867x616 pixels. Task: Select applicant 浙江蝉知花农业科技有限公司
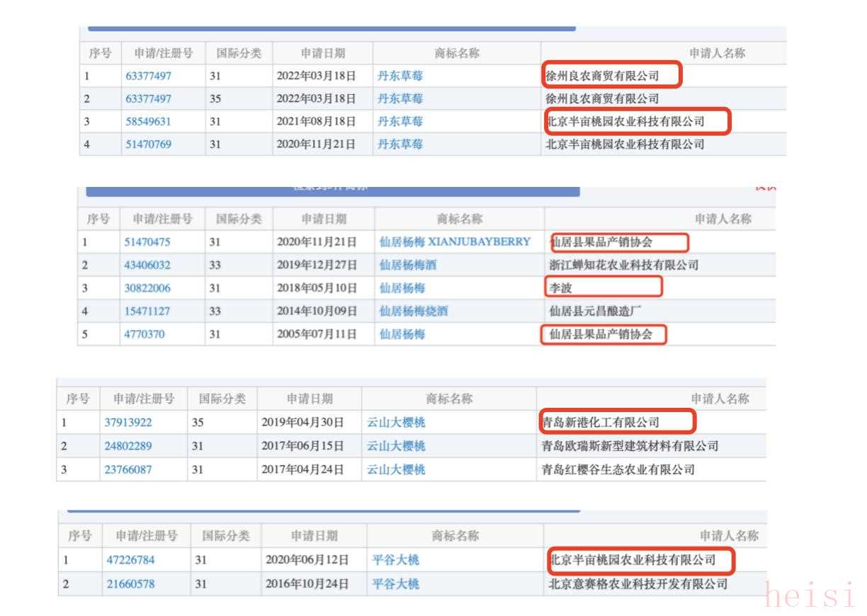pos(624,265)
